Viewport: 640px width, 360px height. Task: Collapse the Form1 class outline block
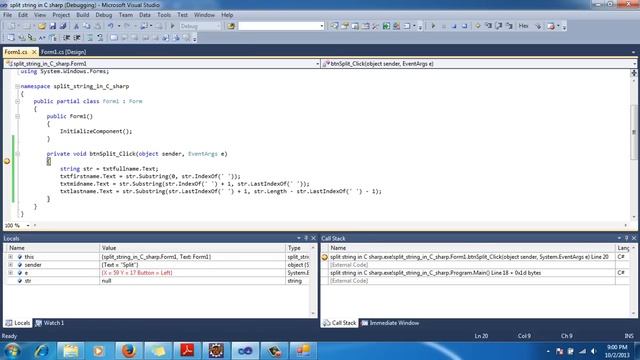pyautogui.click(x=17, y=101)
